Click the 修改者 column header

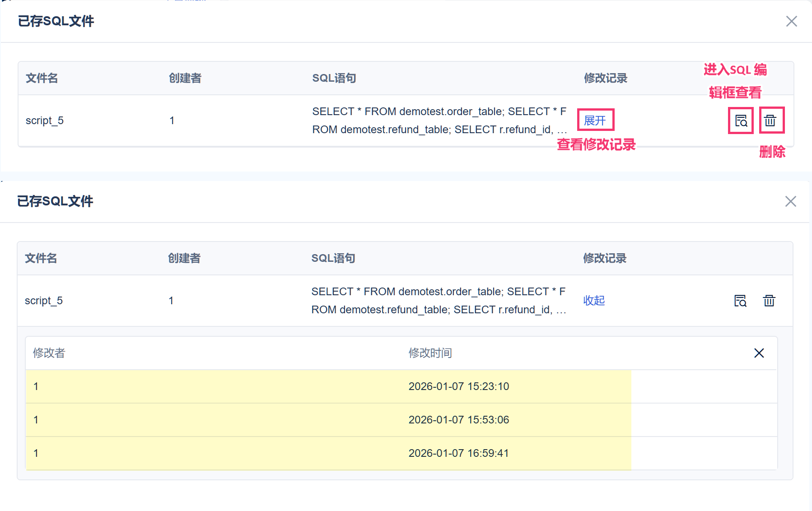[x=49, y=353]
